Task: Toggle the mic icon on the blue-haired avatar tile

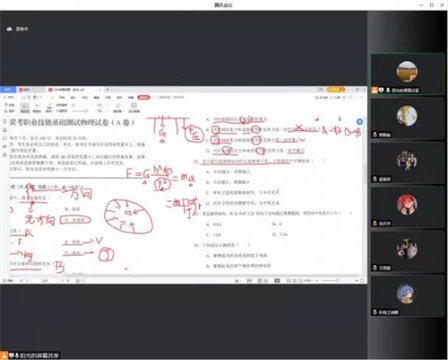Action: [x=375, y=312]
